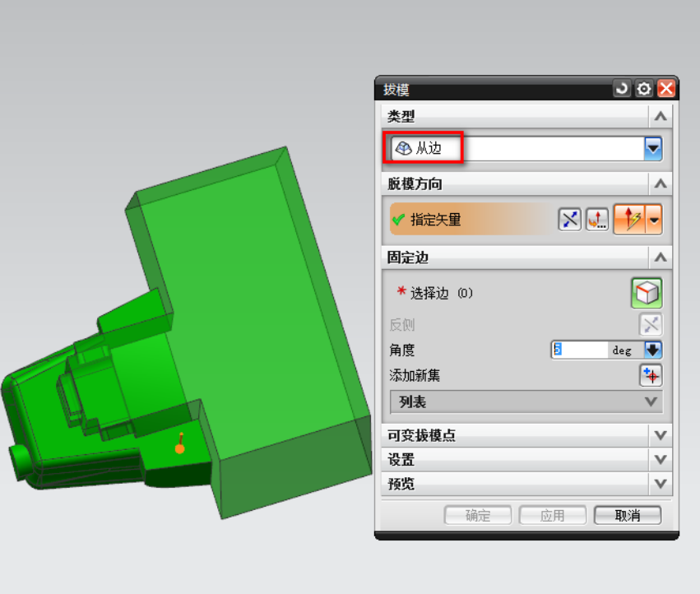
Task: Open the 从边 type dropdown arrow
Action: pyautogui.click(x=652, y=148)
